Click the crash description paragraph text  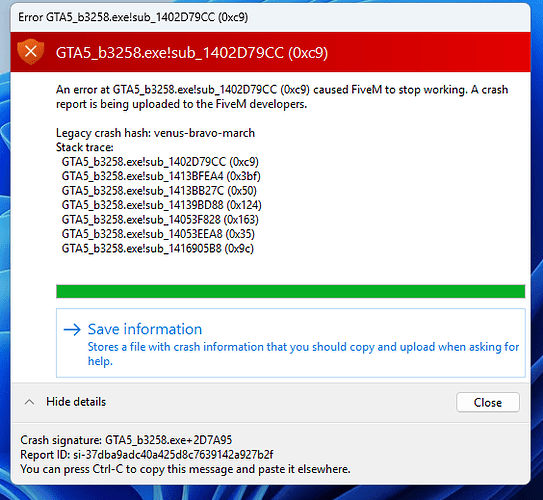pos(282,97)
